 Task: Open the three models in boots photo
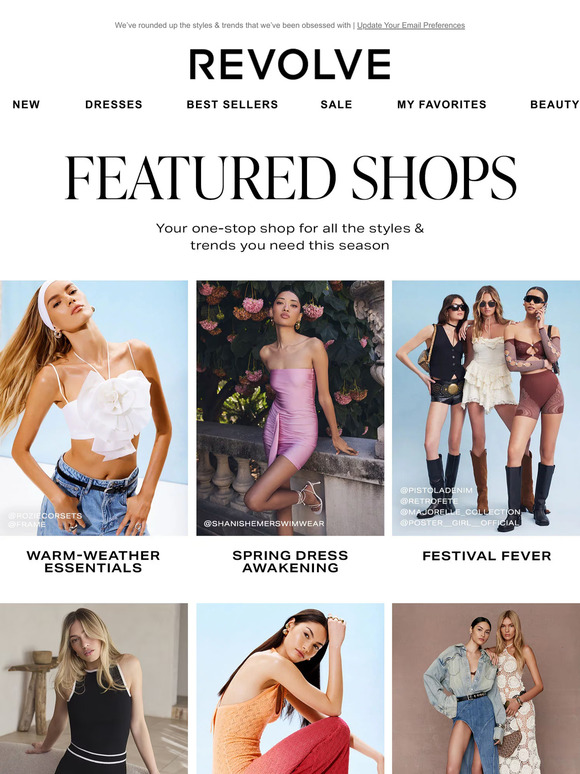[x=486, y=408]
